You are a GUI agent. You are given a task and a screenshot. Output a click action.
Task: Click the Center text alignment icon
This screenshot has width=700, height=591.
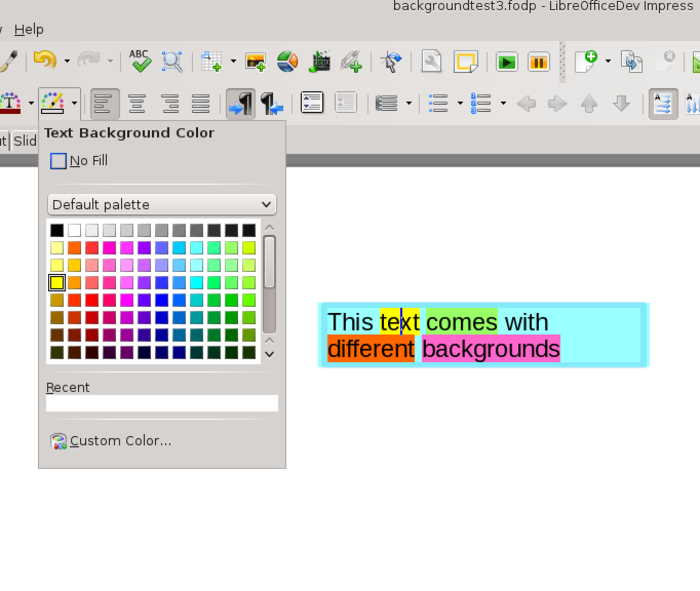(137, 103)
